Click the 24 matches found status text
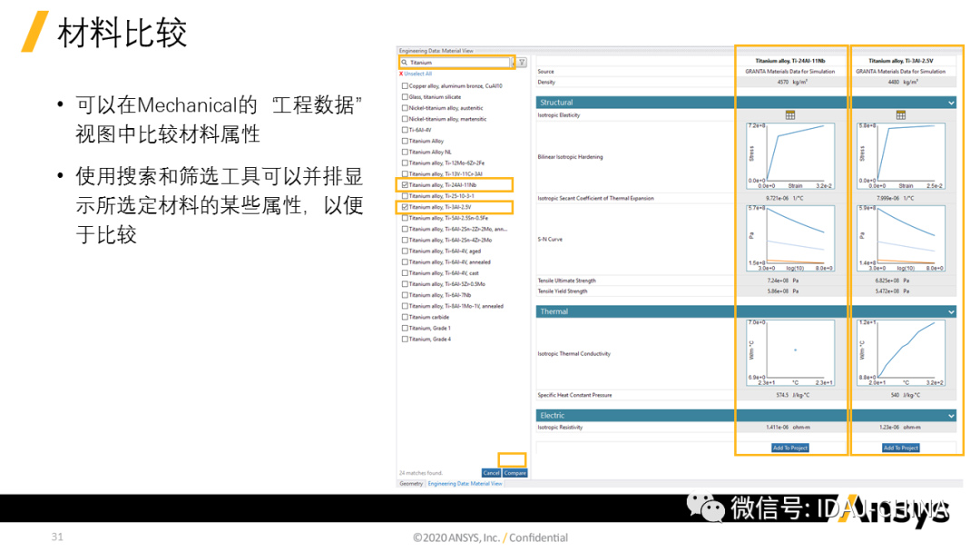 point(421,473)
